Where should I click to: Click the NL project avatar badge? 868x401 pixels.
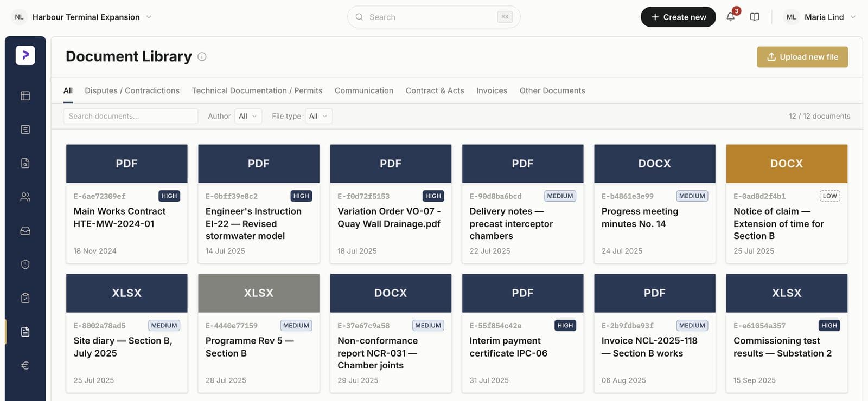pos(19,17)
